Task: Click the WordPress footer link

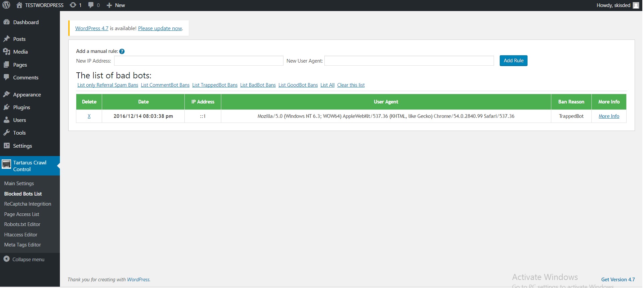Action: coord(138,280)
